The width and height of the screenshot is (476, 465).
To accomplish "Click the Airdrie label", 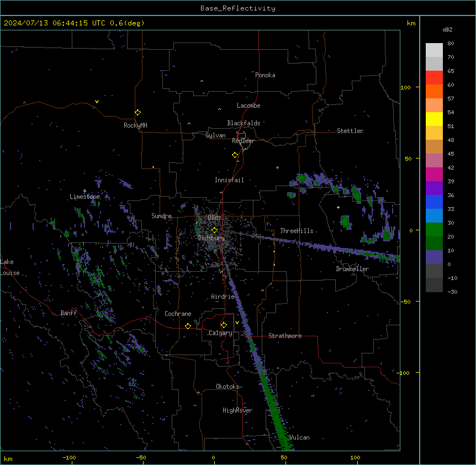I will click(223, 297).
